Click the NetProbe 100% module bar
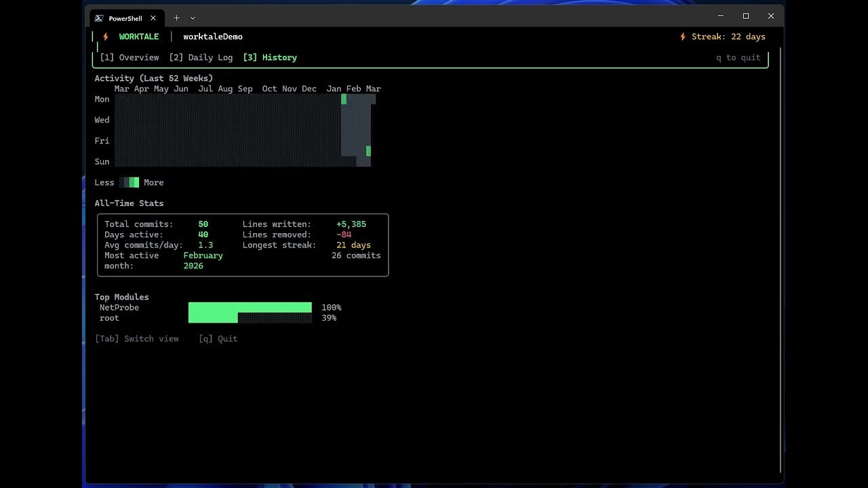Screen dimensions: 868x488 tap(250, 308)
